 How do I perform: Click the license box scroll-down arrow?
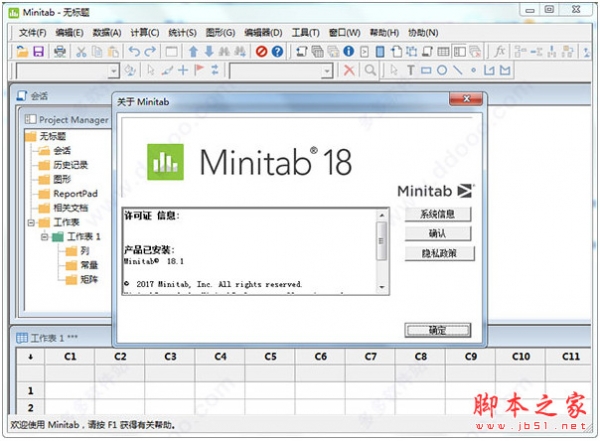pyautogui.click(x=381, y=287)
